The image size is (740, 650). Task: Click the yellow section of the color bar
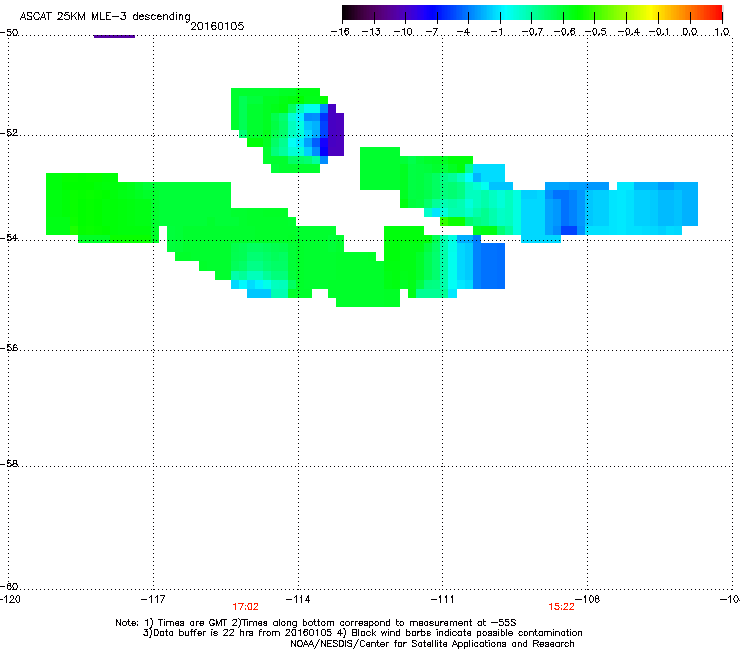(649, 12)
